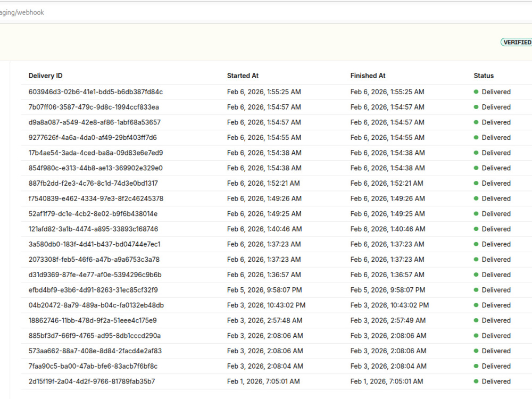Click Started At value 1:55:25 AM
This screenshot has height=399, width=532.
(x=264, y=92)
